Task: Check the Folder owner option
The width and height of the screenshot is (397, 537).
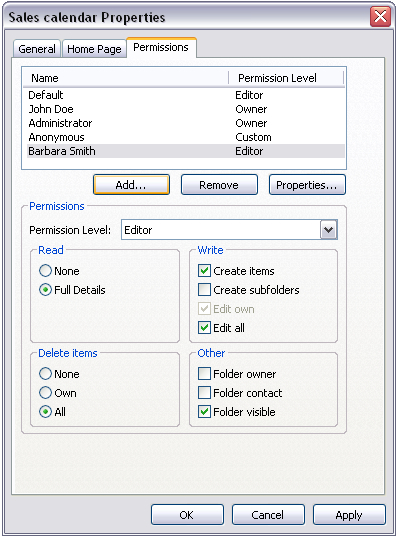Action: [x=204, y=374]
